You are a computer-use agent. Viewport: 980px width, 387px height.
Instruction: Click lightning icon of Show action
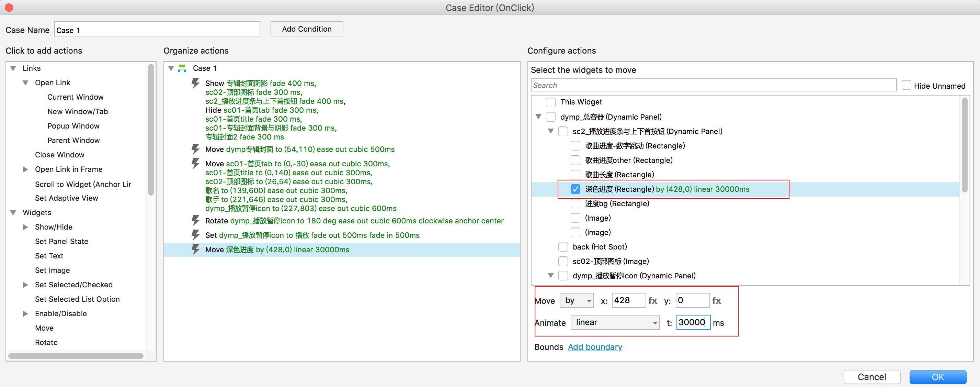pyautogui.click(x=195, y=82)
